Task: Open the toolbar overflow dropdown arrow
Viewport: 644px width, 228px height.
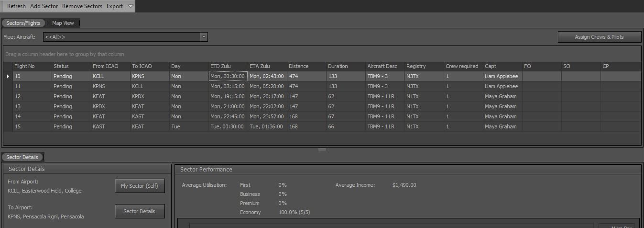Action: click(131, 6)
